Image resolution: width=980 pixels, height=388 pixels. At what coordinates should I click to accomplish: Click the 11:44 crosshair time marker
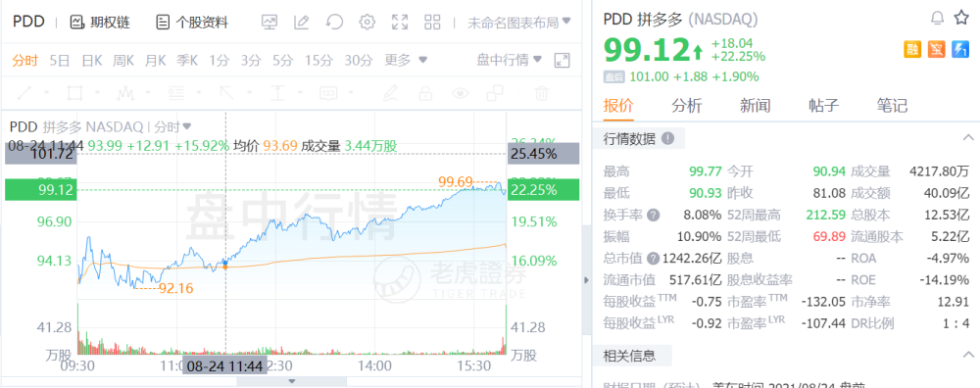click(x=224, y=366)
